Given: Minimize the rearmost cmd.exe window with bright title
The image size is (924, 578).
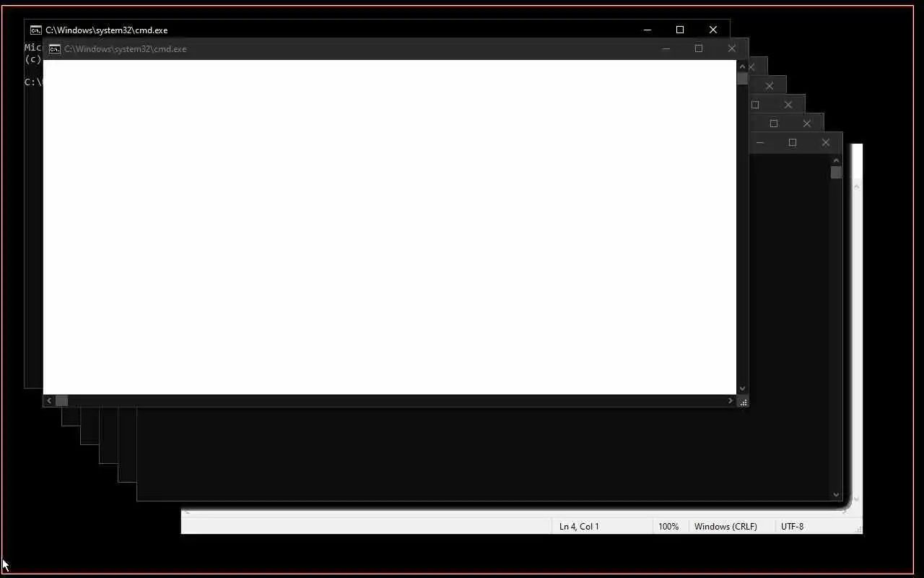Looking at the screenshot, I should 647,30.
